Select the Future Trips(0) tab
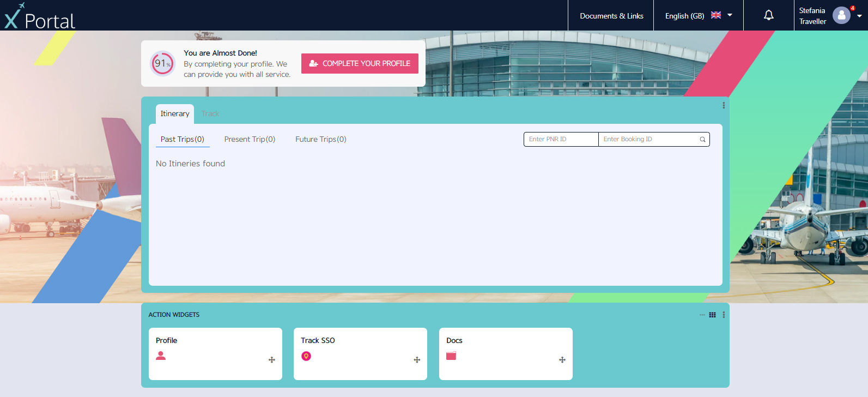 tap(320, 140)
